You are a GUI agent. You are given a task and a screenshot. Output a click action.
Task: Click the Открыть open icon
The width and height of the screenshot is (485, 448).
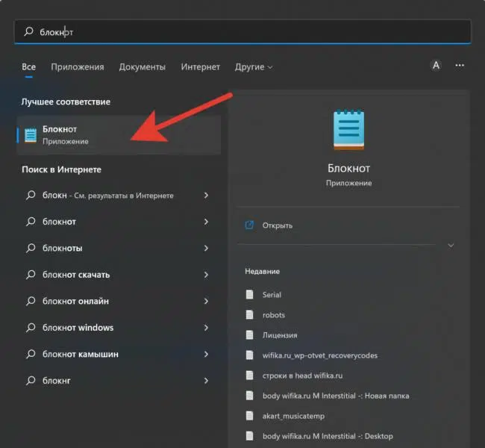click(250, 225)
